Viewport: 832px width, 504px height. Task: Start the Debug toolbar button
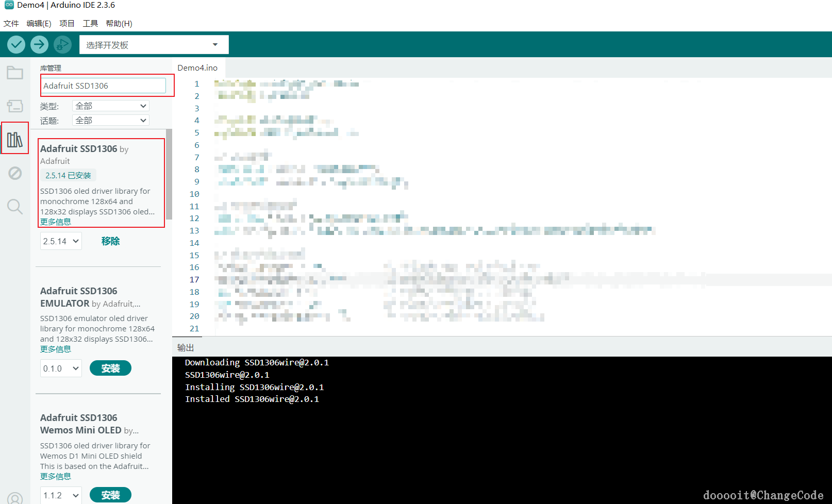[x=62, y=45]
